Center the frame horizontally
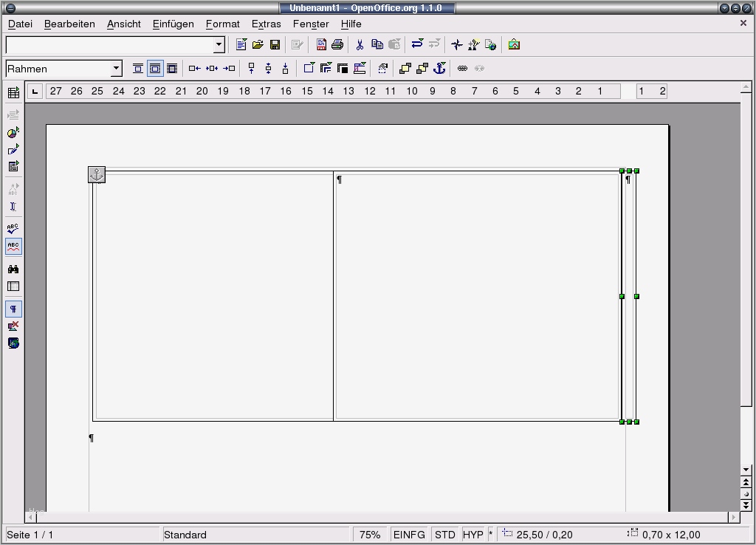756x545 pixels. point(212,69)
